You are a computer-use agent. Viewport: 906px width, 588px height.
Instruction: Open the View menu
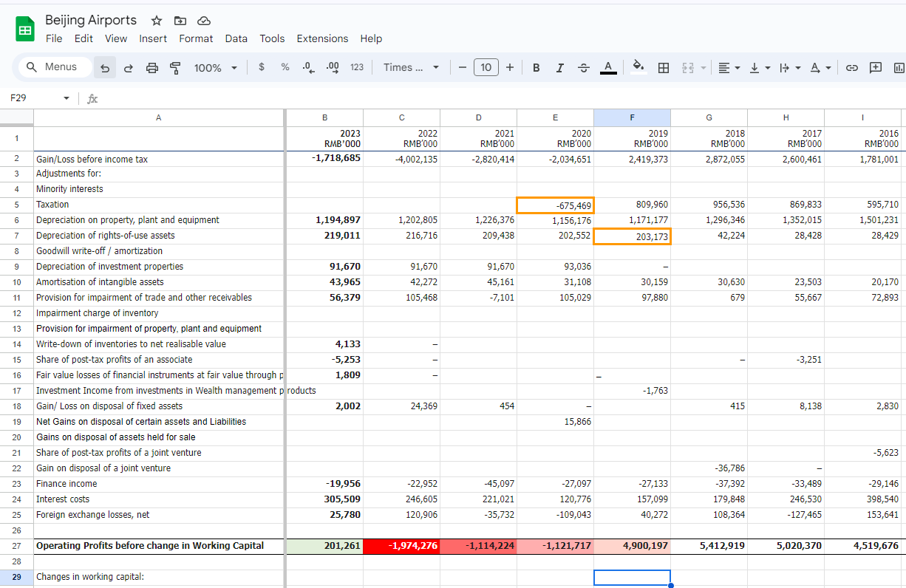point(116,38)
